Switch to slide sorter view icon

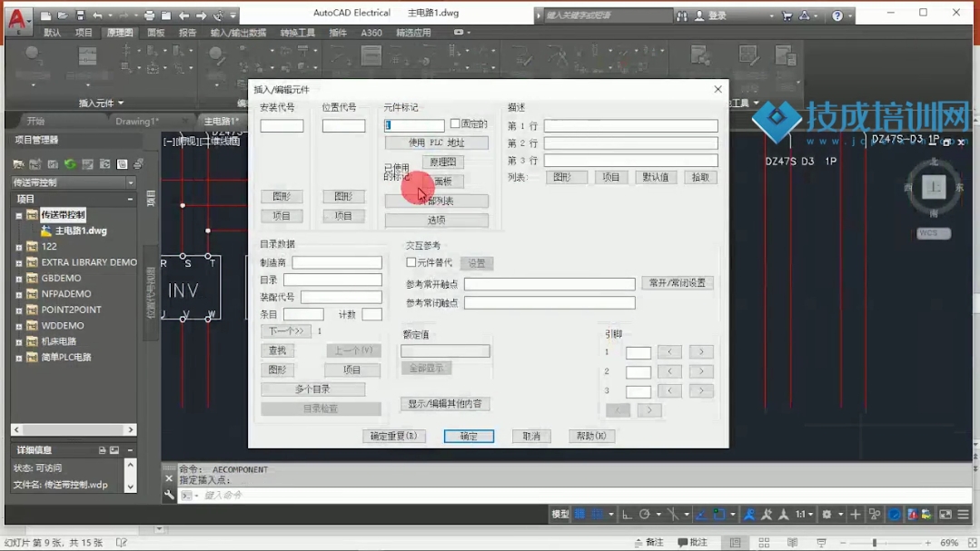(x=764, y=542)
